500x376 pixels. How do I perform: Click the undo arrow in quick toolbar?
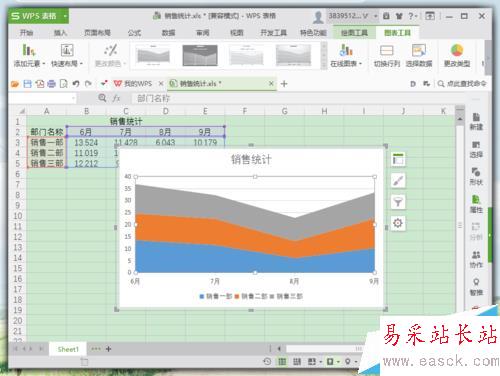click(76, 84)
